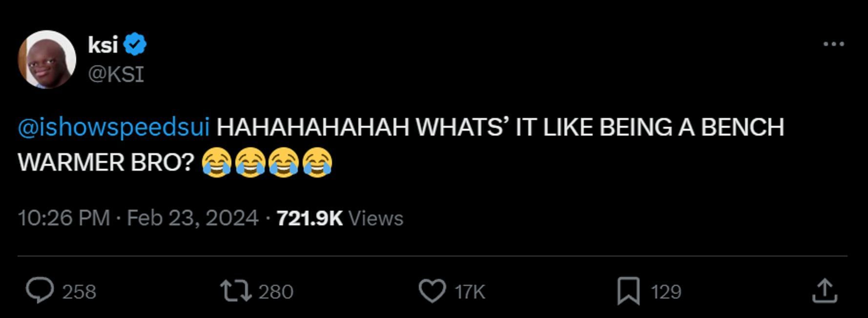Viewport: 868px width, 318px height.
Task: Click the Feb 23, 2024 date
Action: (x=193, y=218)
